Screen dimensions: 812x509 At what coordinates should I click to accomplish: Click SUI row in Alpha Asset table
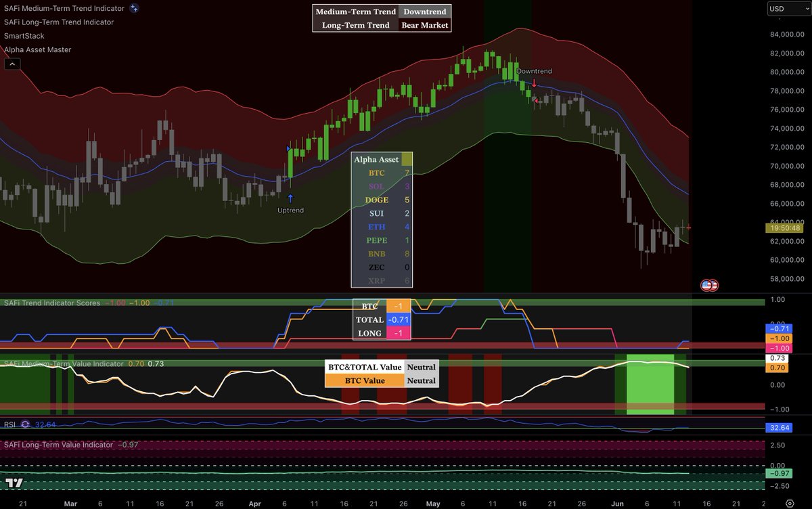point(382,213)
